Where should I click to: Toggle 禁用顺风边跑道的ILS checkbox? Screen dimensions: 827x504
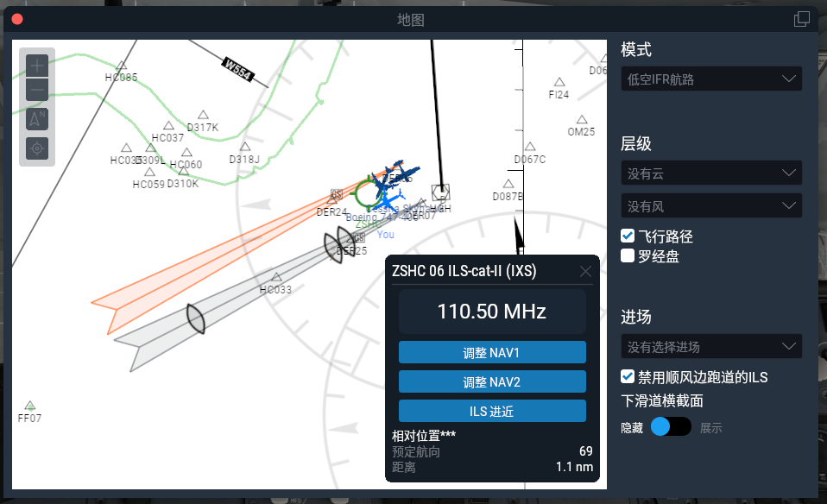tap(628, 376)
